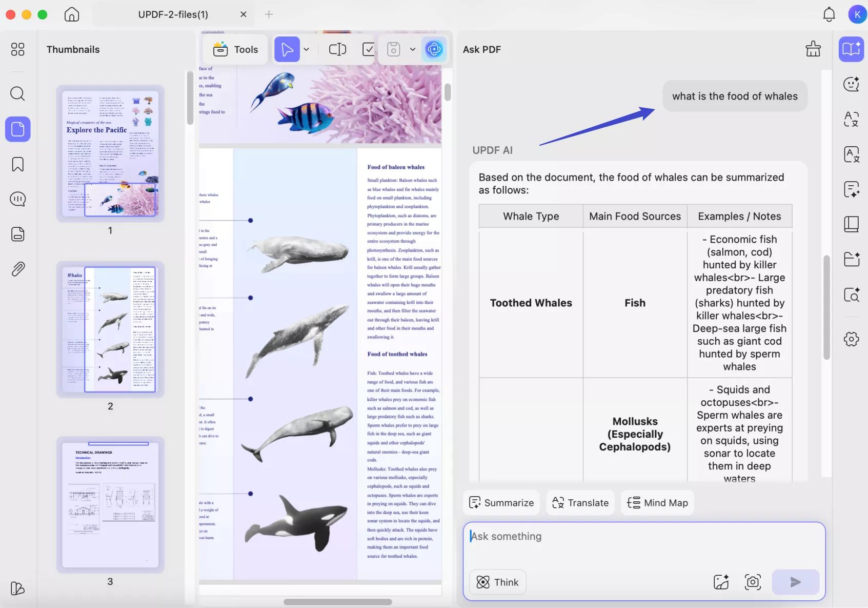Expand the save options dropdown arrow
This screenshot has height=608, width=868.
coord(412,49)
